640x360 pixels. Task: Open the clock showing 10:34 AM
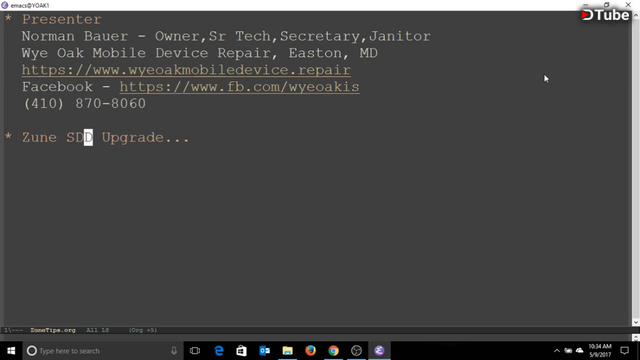(x=600, y=351)
